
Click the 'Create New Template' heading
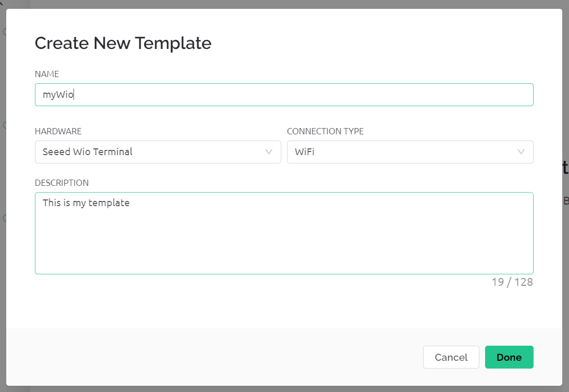coord(123,43)
